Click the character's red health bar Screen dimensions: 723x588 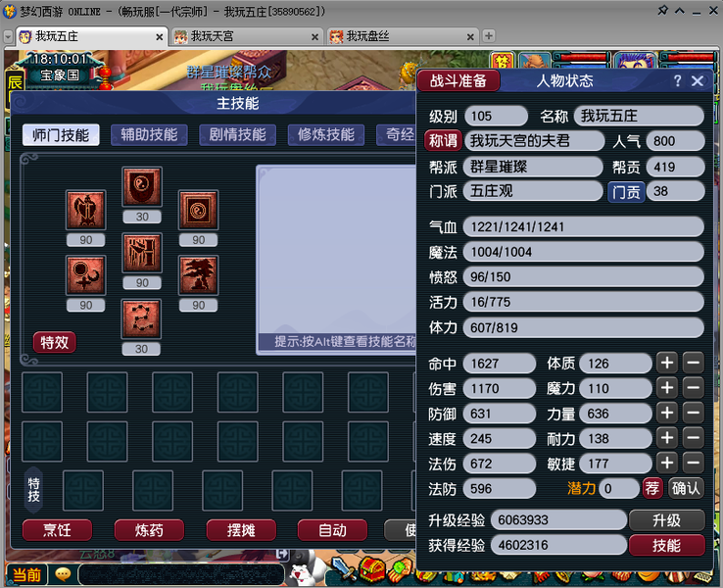689,57
